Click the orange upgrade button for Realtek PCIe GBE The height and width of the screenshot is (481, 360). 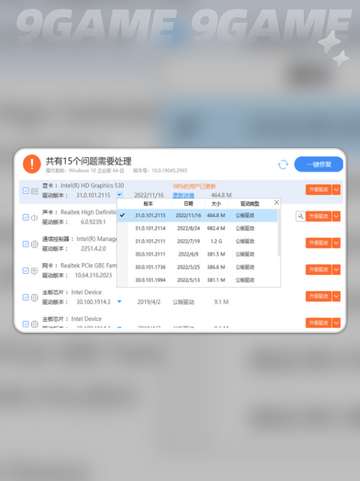click(318, 269)
